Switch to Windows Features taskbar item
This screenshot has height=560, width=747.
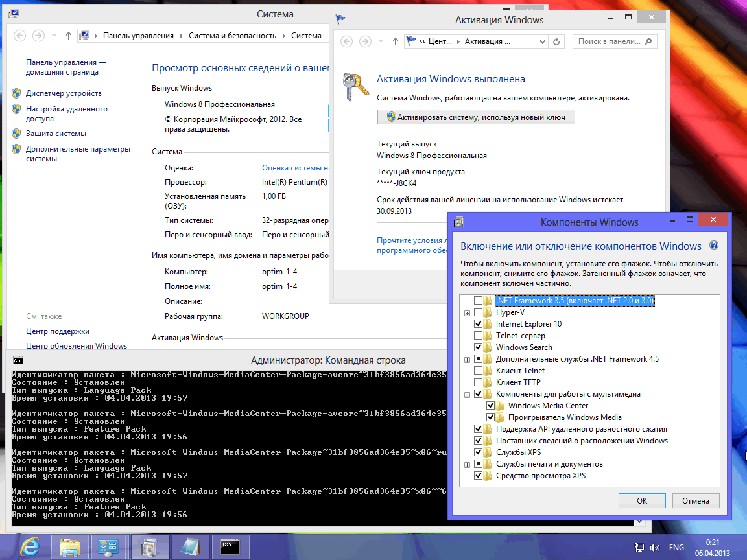[150, 547]
